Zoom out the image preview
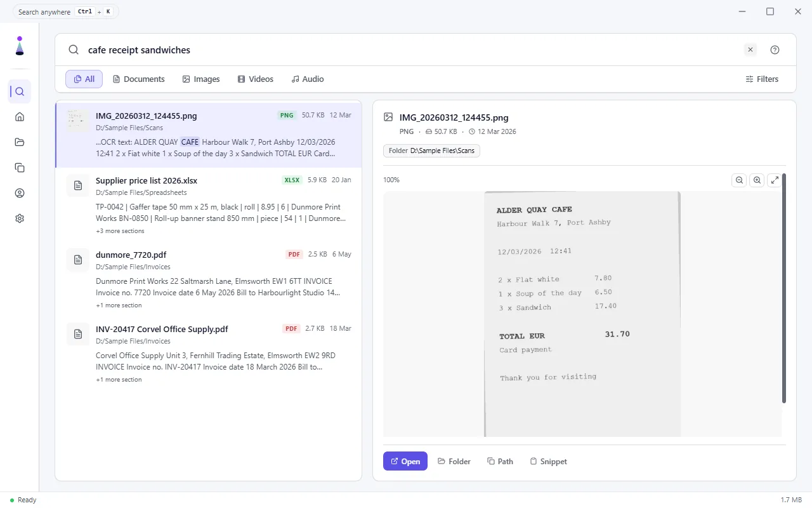Viewport: 812px width, 508px height. point(739,180)
